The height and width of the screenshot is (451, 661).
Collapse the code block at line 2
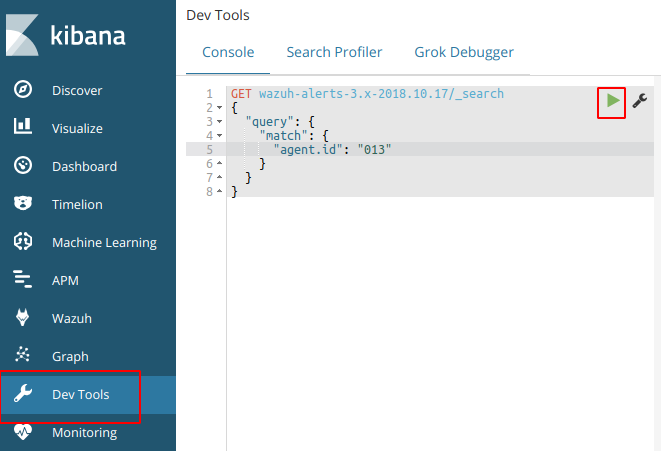(x=219, y=107)
